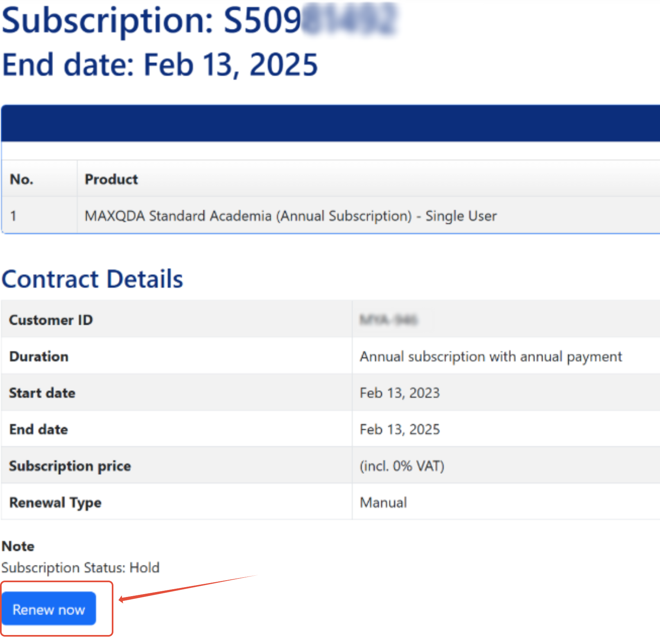Select the '(incl. 0% VAT)' value

pyautogui.click(x=402, y=466)
